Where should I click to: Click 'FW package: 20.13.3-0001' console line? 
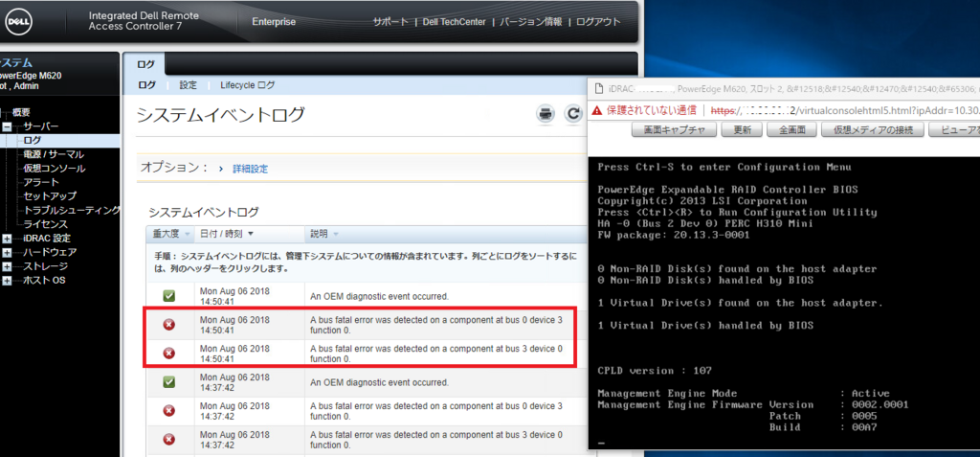coord(674,235)
